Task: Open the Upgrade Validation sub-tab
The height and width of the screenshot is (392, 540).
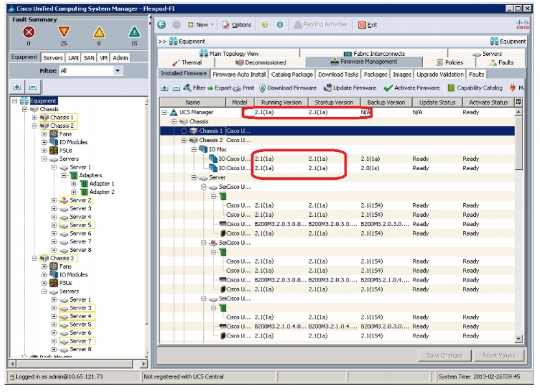Action: tap(440, 75)
